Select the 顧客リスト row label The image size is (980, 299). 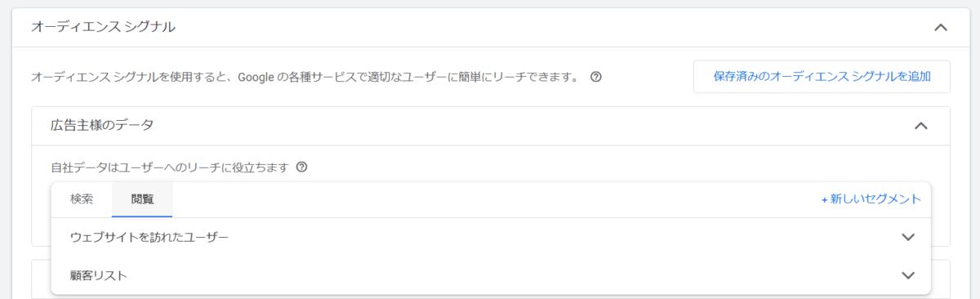pyautogui.click(x=99, y=275)
